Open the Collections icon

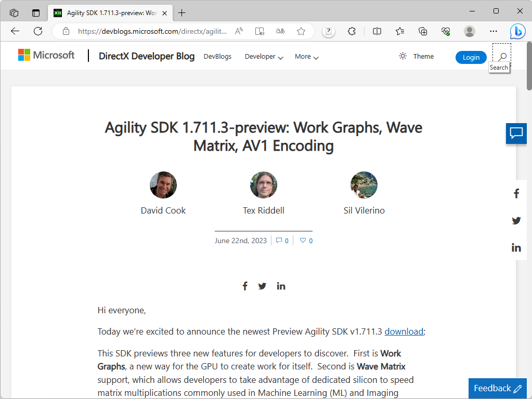coord(423,31)
